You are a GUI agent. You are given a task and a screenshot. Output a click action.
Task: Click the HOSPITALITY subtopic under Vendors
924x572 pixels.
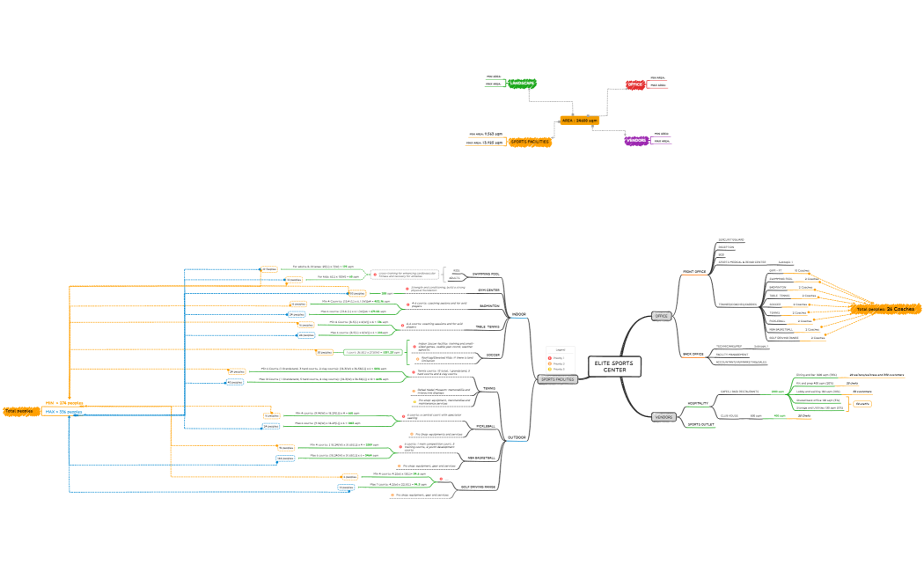[x=697, y=403]
